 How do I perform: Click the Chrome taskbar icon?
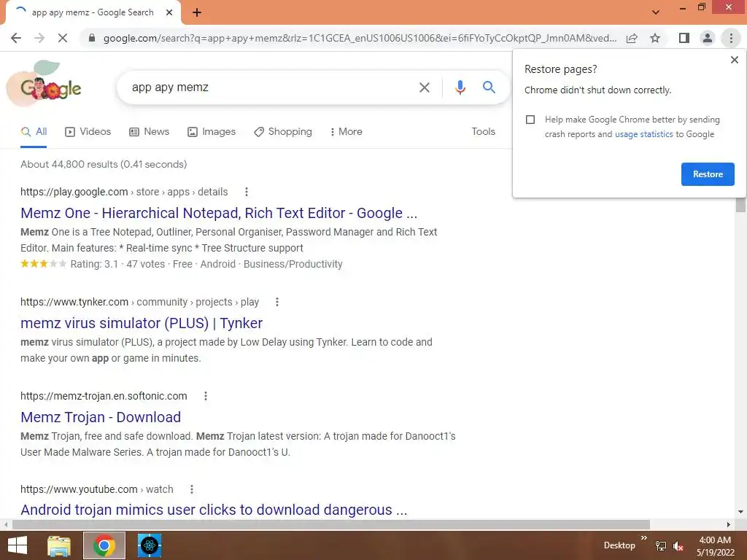104,545
